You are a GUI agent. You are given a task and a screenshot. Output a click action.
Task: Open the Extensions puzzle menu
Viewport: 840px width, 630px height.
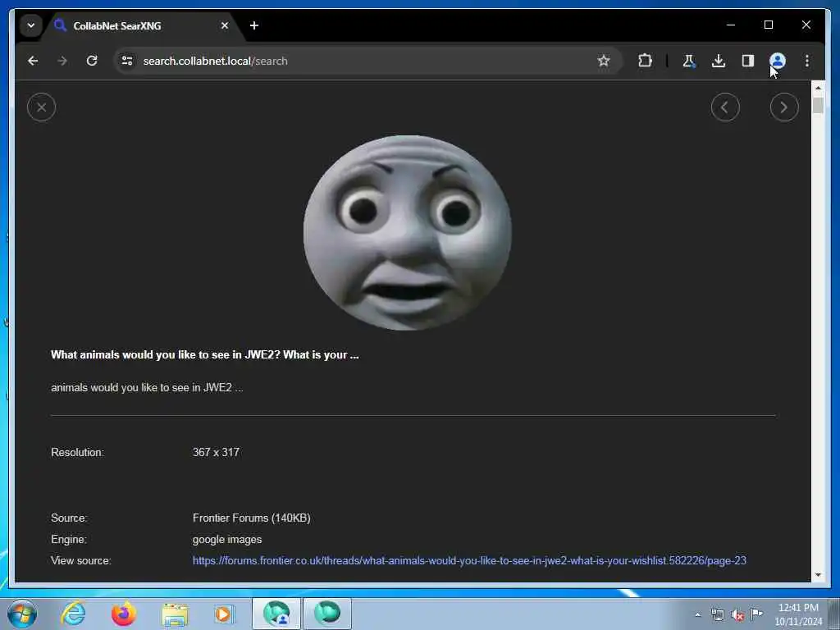tap(645, 61)
